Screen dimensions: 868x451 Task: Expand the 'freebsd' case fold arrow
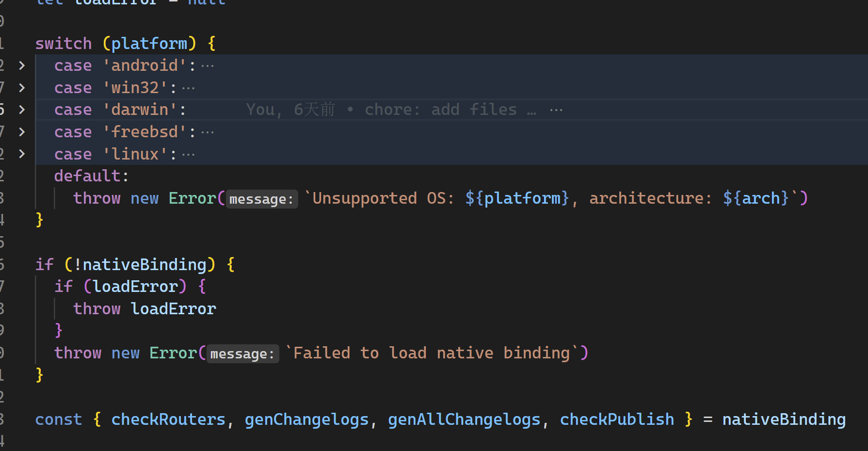22,132
